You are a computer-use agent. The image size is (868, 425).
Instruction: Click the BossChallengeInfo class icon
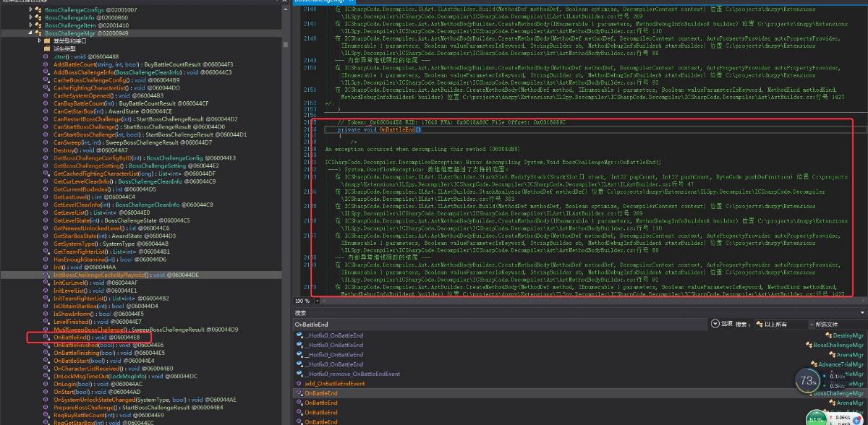click(x=39, y=18)
